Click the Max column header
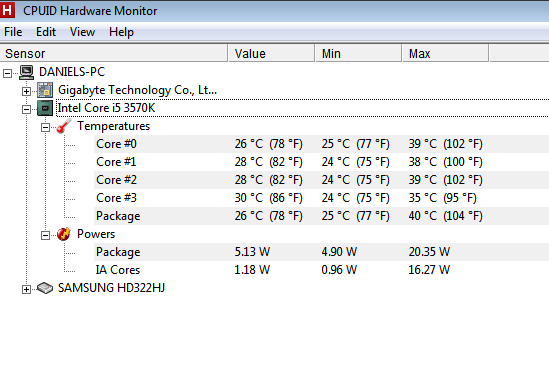The width and height of the screenshot is (549, 389). (x=446, y=54)
